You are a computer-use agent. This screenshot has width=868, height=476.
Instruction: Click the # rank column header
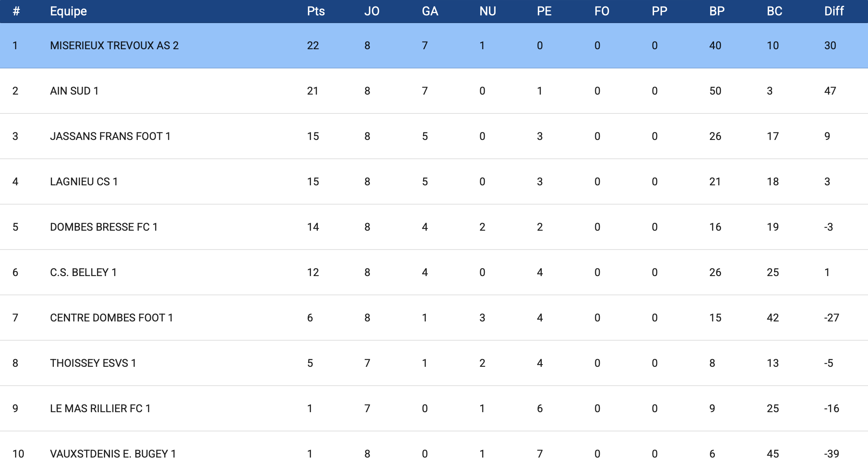tap(16, 11)
